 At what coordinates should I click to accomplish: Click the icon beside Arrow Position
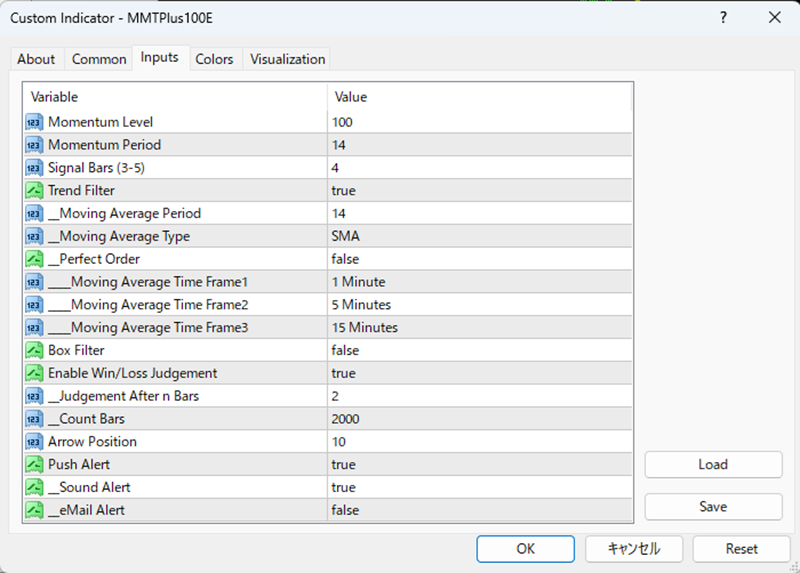click(x=34, y=442)
